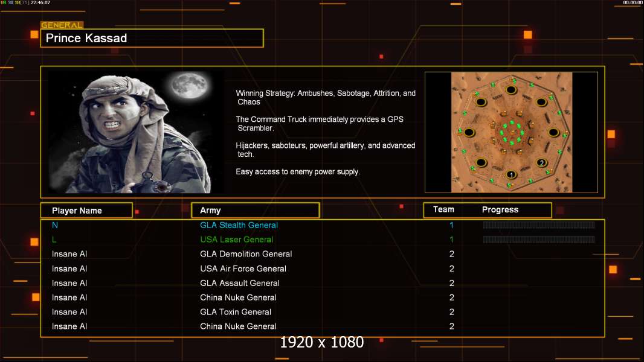Click the Player Name column header
Viewport: 644px width, 362px height.
[86, 211]
